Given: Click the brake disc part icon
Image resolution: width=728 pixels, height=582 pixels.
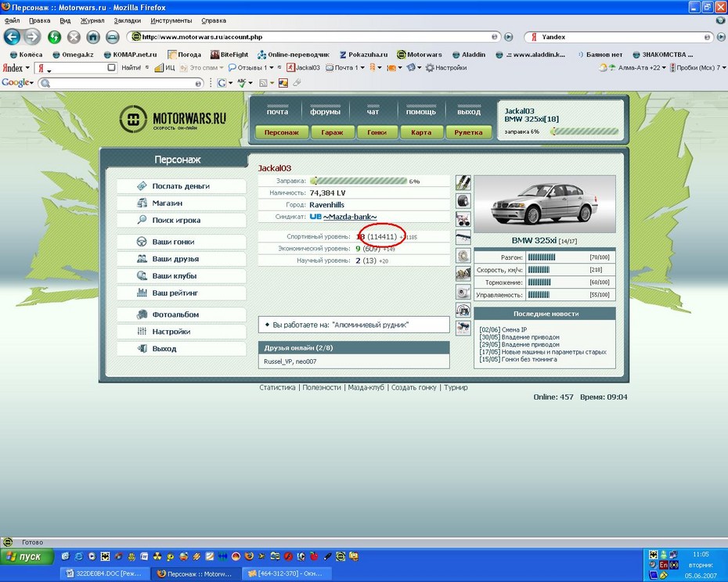Looking at the screenshot, I should click(x=463, y=256).
